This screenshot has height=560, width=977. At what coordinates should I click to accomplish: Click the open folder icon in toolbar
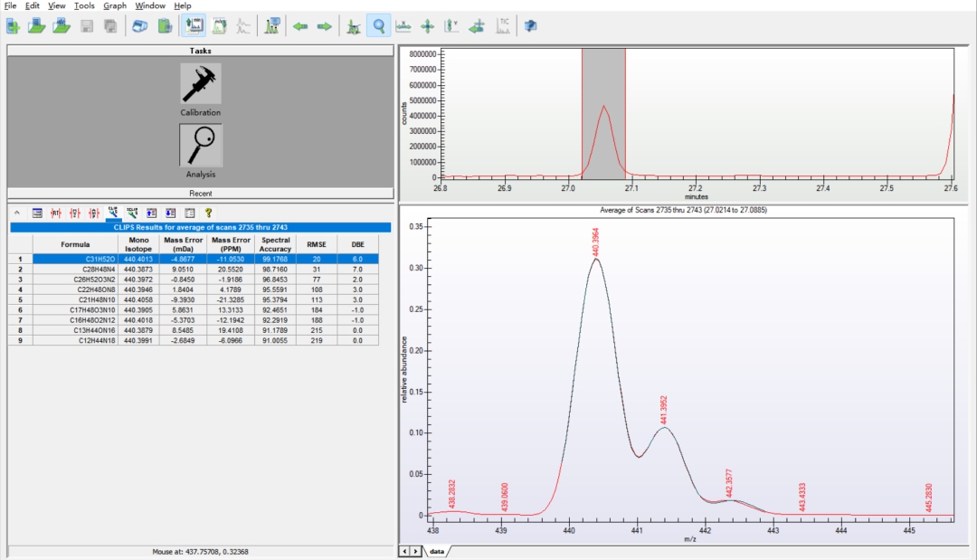(37, 26)
